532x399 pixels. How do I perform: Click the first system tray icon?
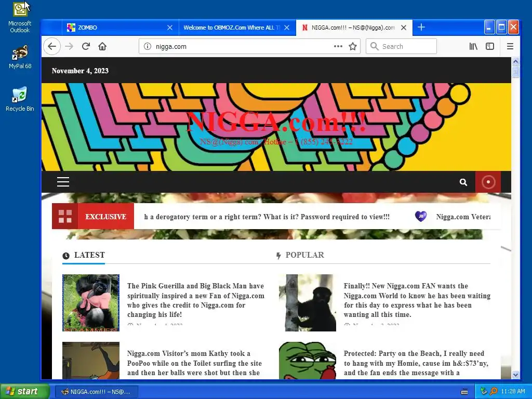click(x=484, y=392)
